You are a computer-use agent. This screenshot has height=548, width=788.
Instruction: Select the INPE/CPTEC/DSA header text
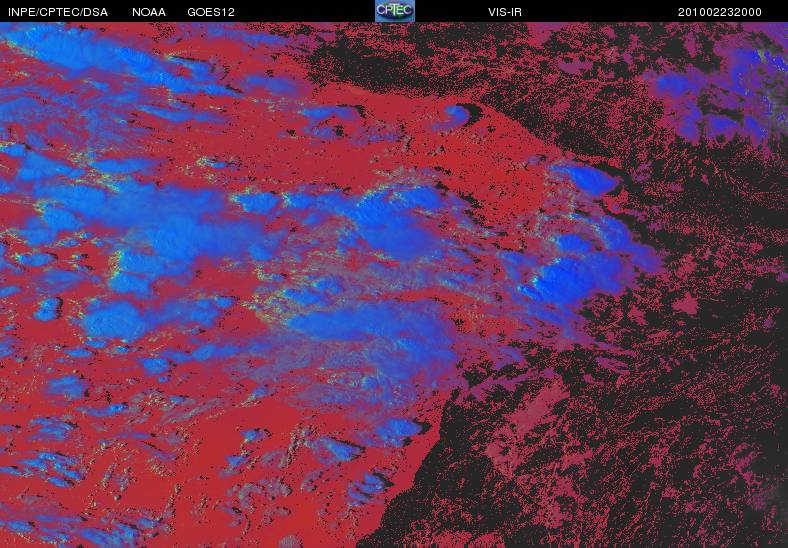[58, 12]
